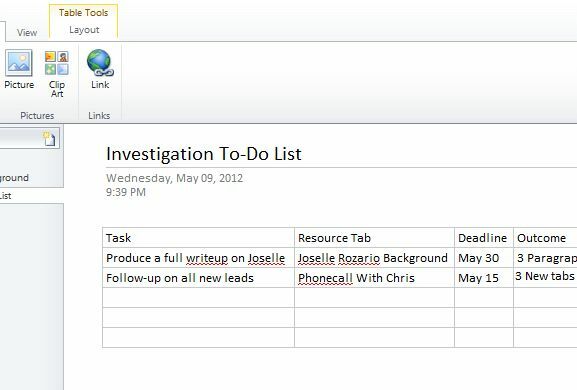
Task: Create a new page with the page icon
Action: pyautogui.click(x=49, y=138)
